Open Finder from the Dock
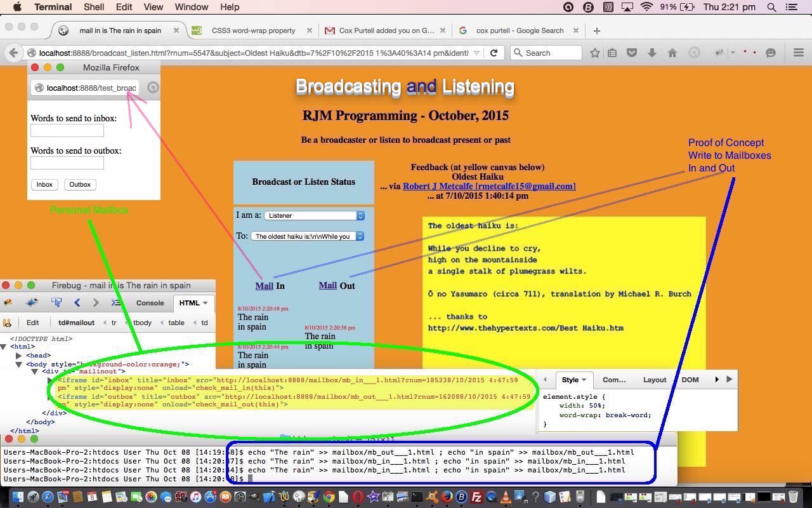Screen dimensions: 812x508 click(x=17, y=497)
